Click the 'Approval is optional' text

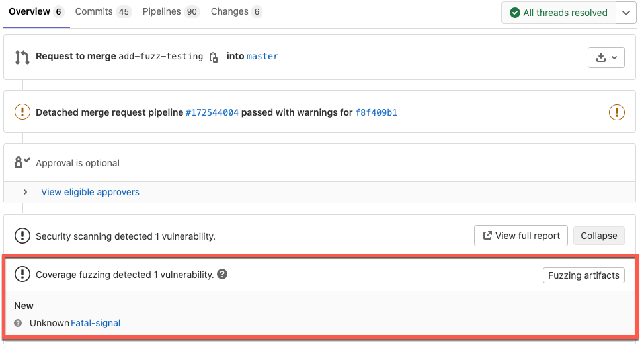(77, 163)
